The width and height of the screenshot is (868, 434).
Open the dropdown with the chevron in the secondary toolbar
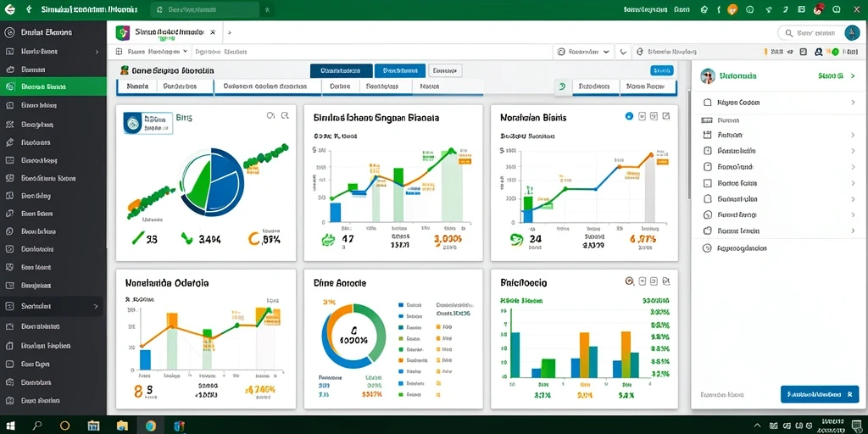click(x=583, y=52)
